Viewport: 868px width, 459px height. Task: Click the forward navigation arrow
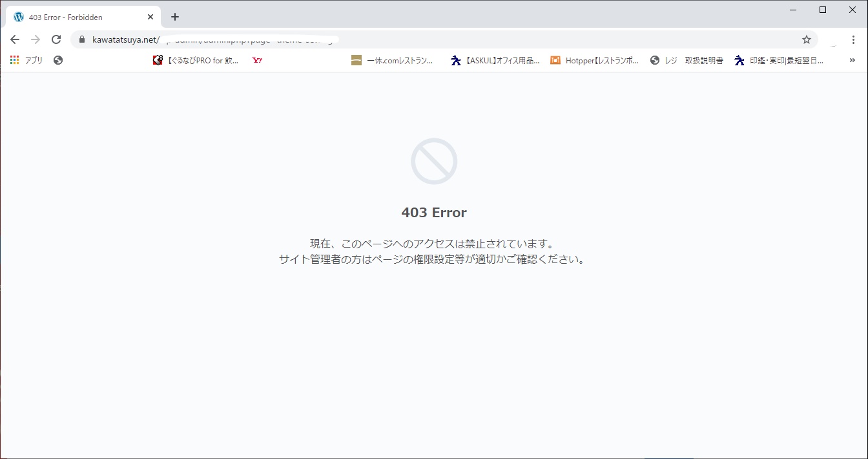click(x=36, y=39)
